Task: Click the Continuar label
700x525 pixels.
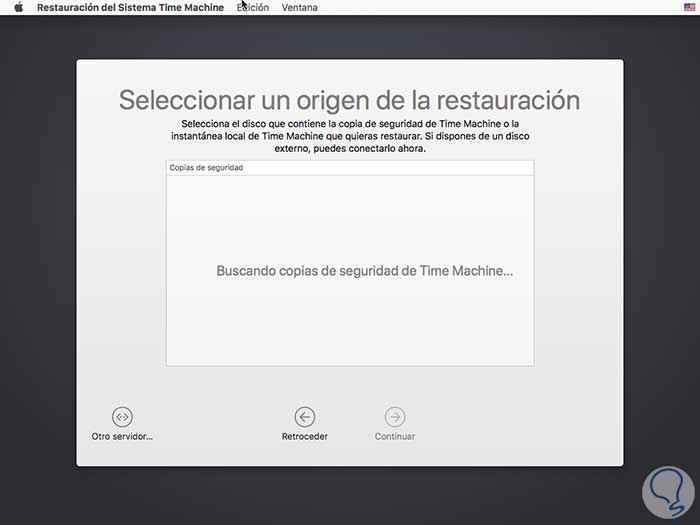Action: [395, 437]
